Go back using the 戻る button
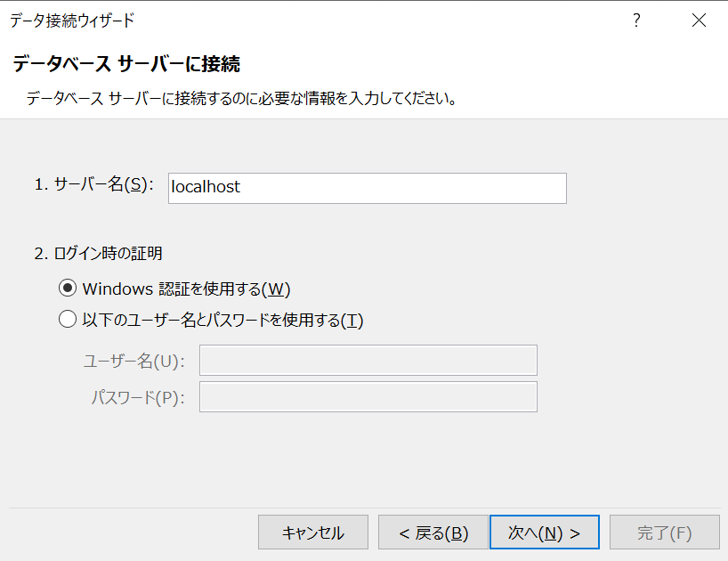The width and height of the screenshot is (728, 561). coord(433,532)
